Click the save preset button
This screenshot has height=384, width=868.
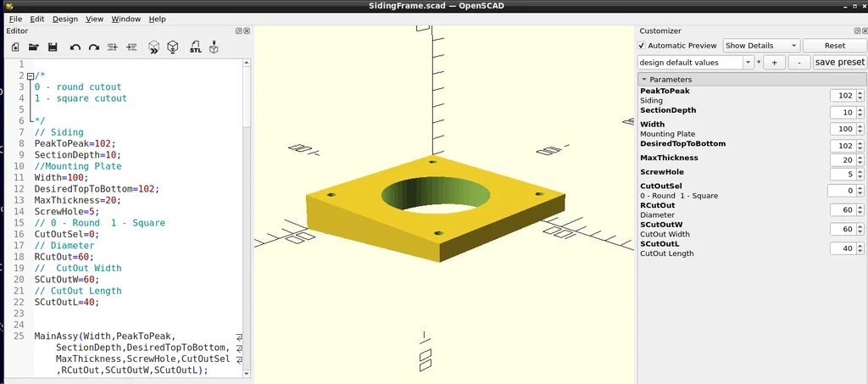tap(839, 63)
